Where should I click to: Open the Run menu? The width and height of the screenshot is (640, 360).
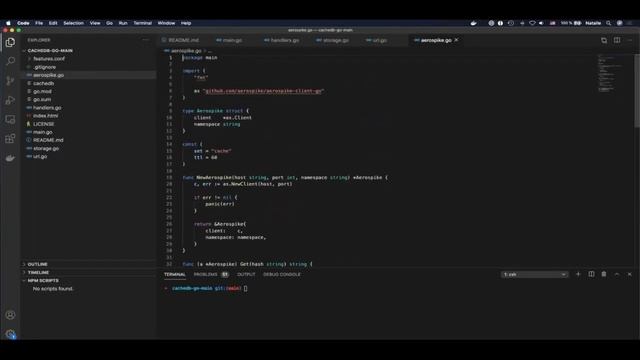click(123, 23)
